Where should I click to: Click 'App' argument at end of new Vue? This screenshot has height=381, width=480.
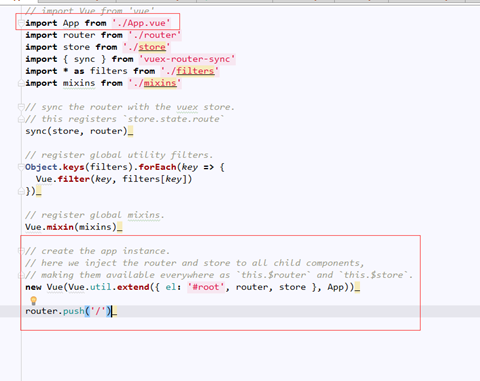point(335,287)
